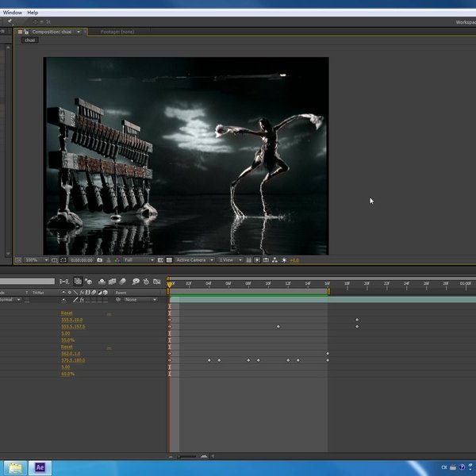Open the Help menu

point(33,13)
